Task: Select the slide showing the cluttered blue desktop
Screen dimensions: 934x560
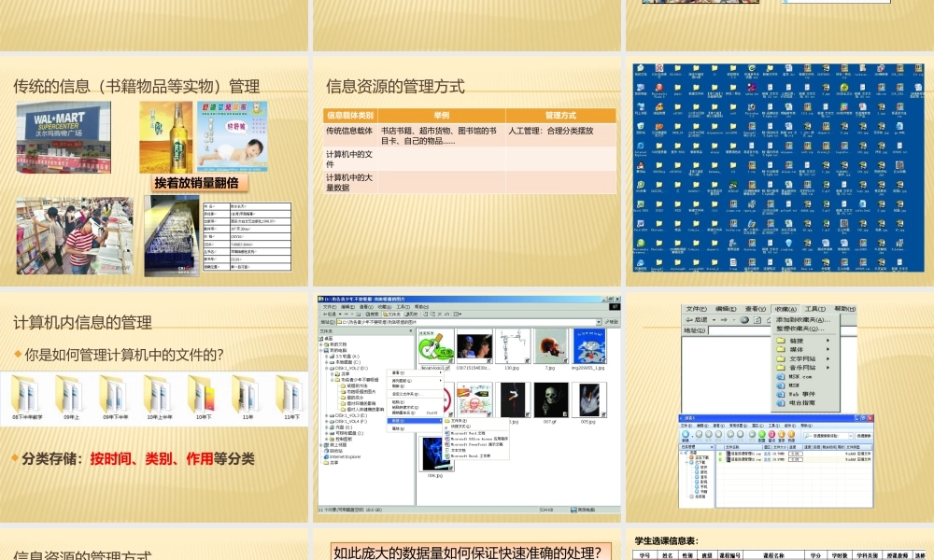Action: click(779, 171)
